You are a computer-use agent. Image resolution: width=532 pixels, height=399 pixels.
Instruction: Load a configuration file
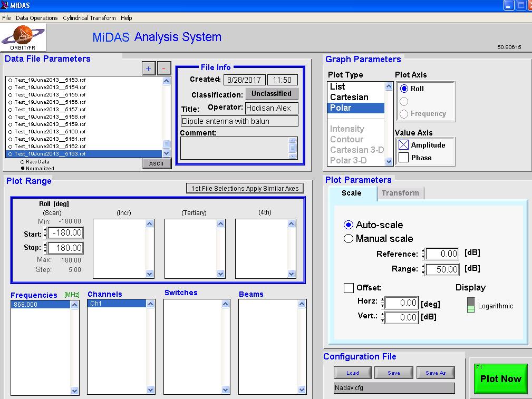pyautogui.click(x=353, y=373)
